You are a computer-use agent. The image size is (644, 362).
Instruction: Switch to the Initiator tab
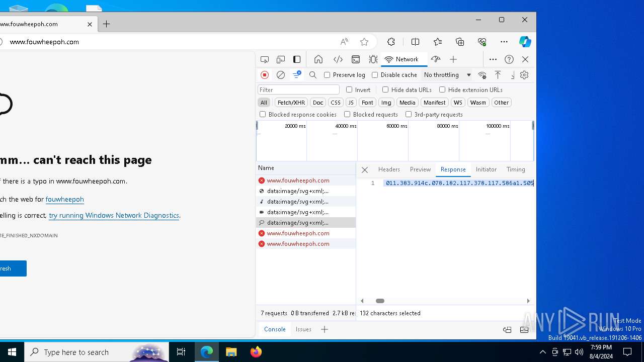point(486,169)
